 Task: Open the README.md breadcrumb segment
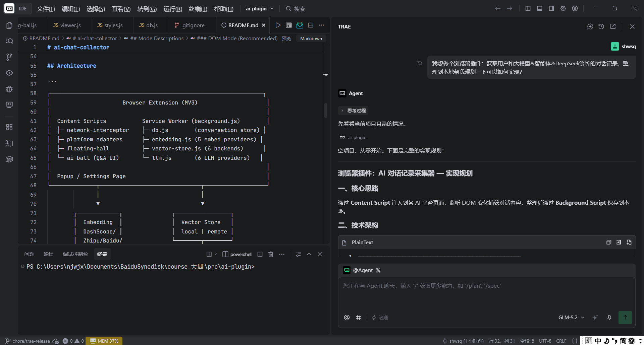point(41,39)
